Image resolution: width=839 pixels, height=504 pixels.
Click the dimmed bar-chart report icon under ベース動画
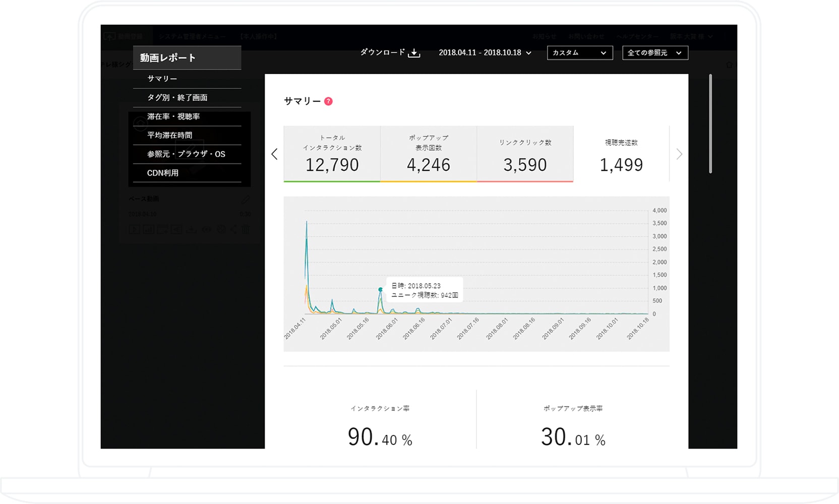click(148, 229)
